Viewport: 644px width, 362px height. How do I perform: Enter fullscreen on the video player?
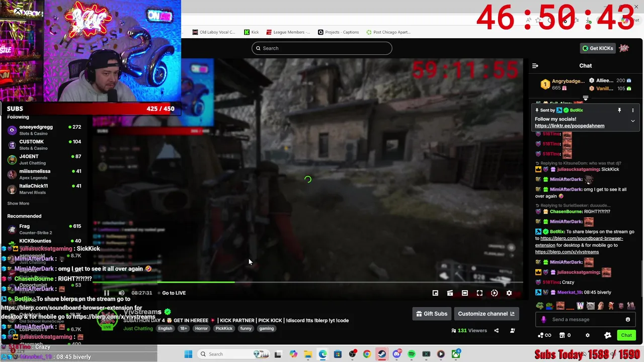(479, 293)
